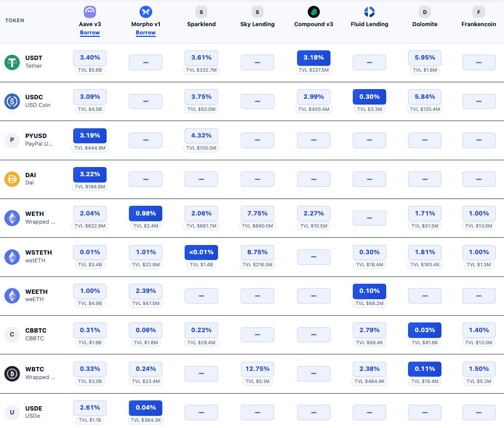
Task: Click the PYUSD token name
Action: click(x=36, y=136)
